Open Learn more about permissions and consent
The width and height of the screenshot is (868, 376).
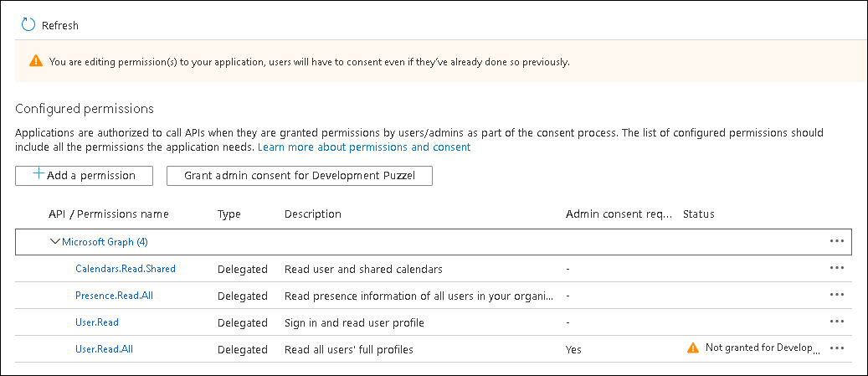pos(364,147)
